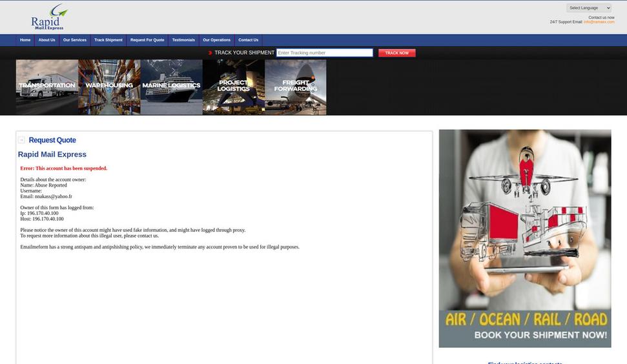The image size is (627, 364).
Task: Click the Book Your Shipment Now banner
Action: [525, 238]
